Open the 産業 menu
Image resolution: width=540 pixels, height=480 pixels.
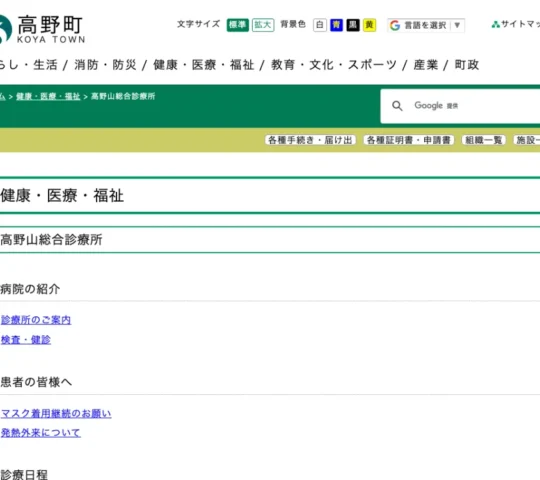pos(426,65)
